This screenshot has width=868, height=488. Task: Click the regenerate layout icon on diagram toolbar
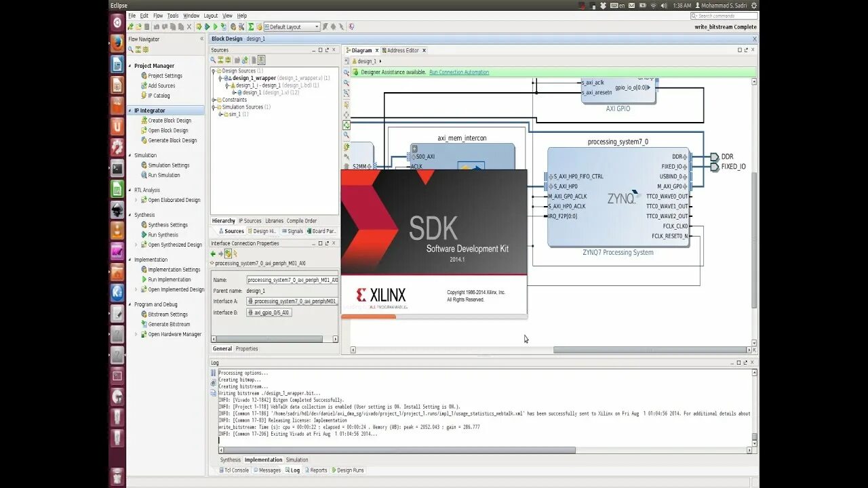(x=347, y=125)
